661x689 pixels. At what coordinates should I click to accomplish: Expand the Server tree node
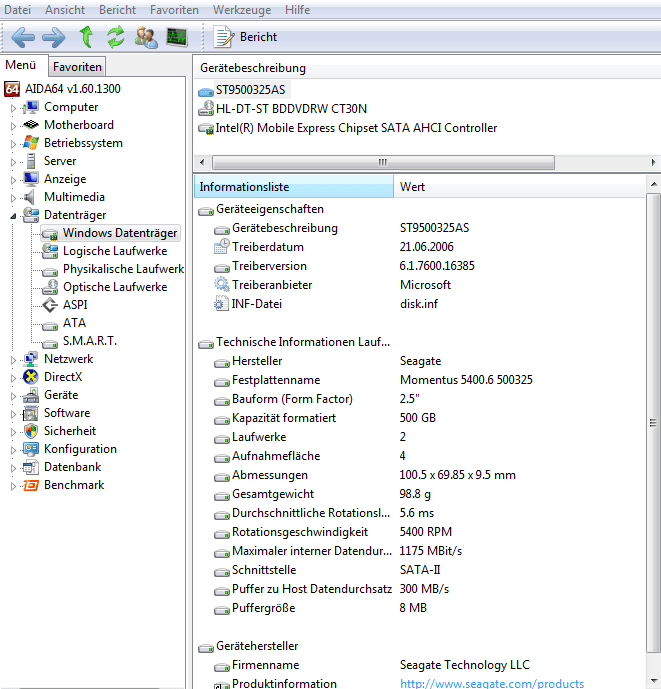pyautogui.click(x=13, y=162)
